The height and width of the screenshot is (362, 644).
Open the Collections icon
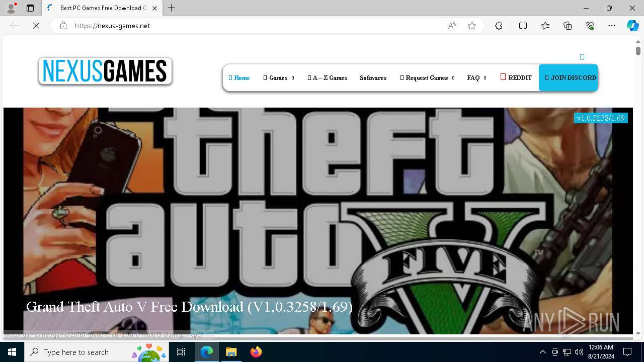(x=568, y=26)
